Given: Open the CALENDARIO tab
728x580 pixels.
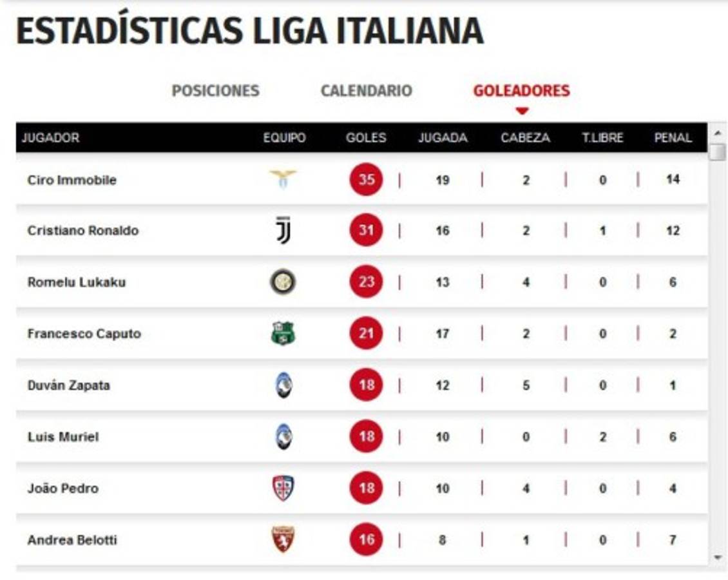Looking at the screenshot, I should (x=365, y=92).
